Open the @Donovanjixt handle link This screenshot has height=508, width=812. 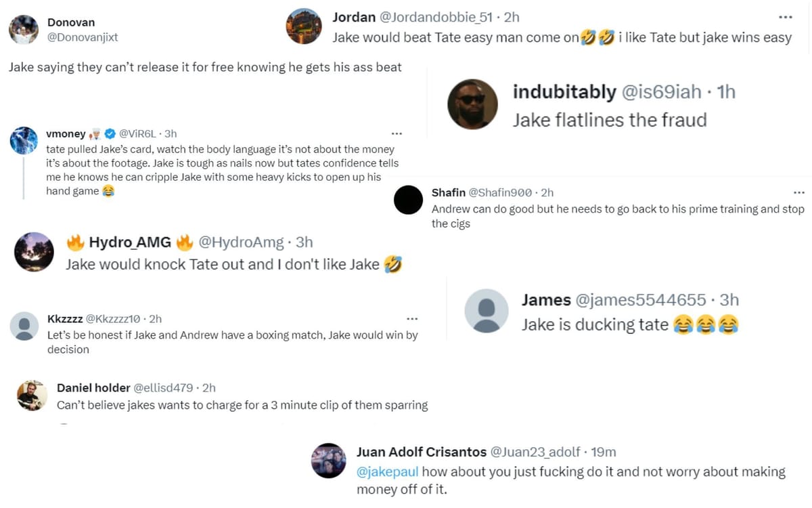click(83, 38)
